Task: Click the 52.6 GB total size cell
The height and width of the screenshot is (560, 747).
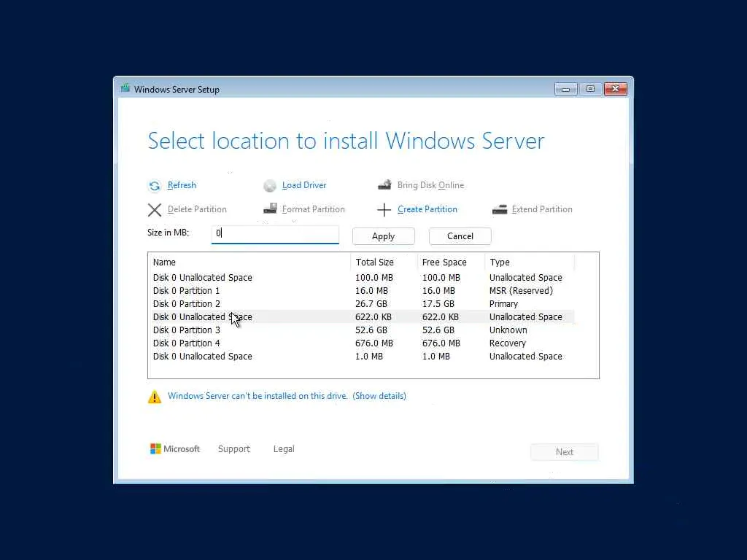Action: tap(371, 330)
